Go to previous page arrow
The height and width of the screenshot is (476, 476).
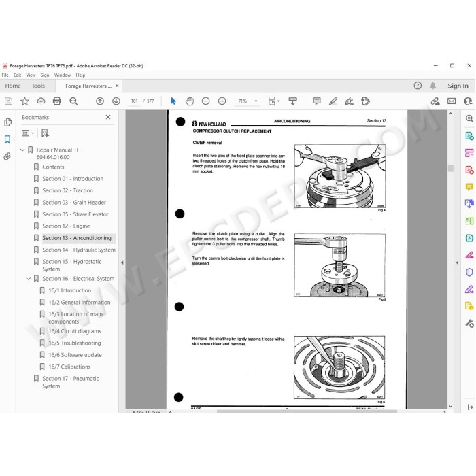tap(100, 101)
